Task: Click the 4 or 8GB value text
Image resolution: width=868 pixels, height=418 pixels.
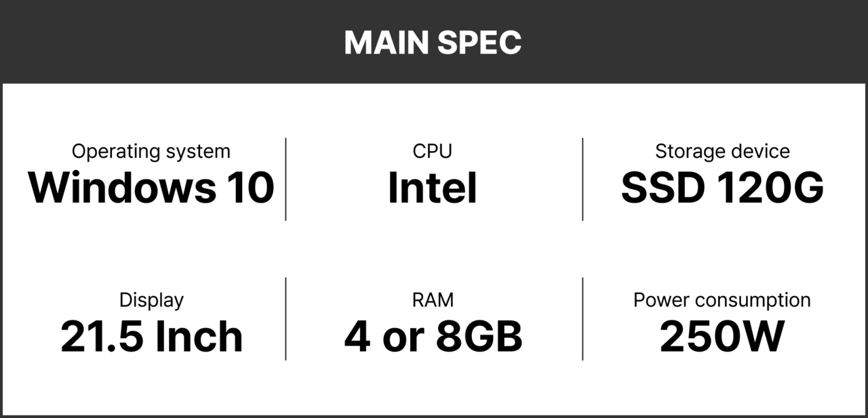Action: click(433, 337)
